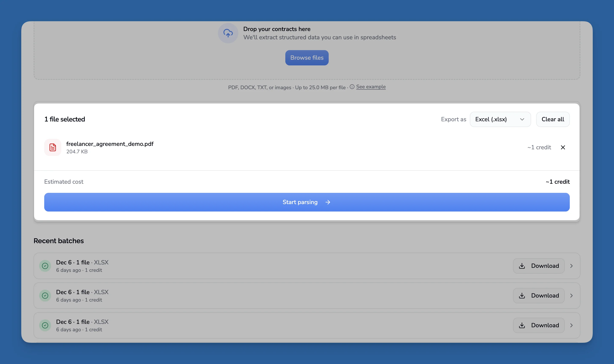614x364 pixels.
Task: Click the Recent batches heading
Action: click(x=59, y=241)
